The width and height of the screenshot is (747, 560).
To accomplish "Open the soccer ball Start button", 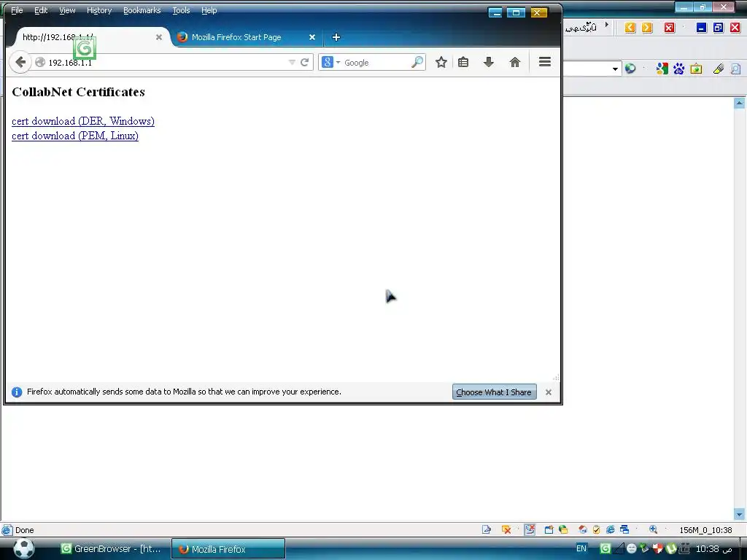I will click(24, 548).
